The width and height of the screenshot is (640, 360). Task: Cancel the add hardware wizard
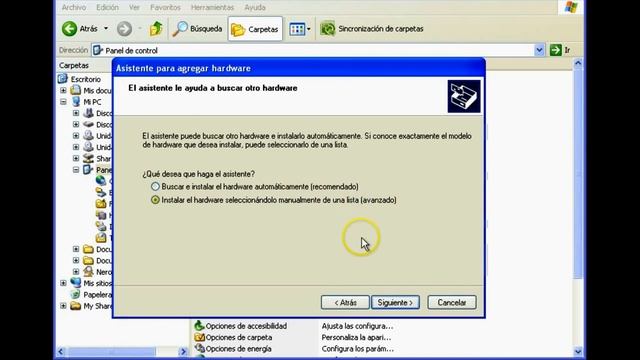(452, 302)
